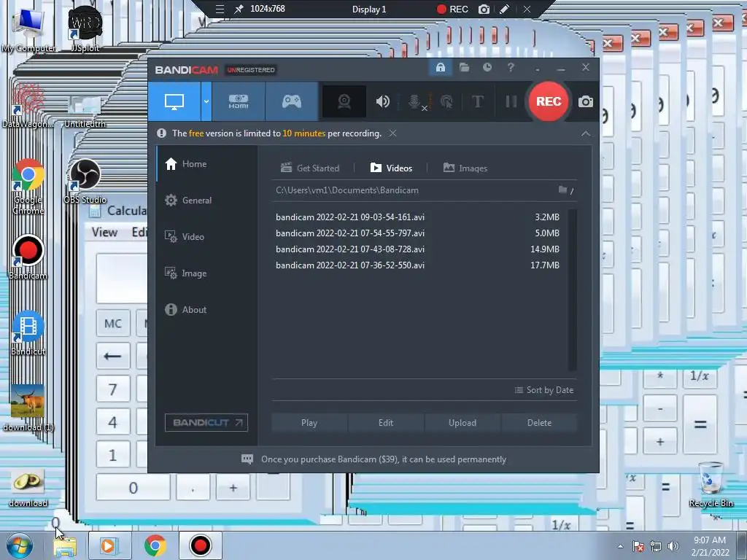The height and width of the screenshot is (560, 747).
Task: Click MC button in Calculator window
Action: pos(113,324)
